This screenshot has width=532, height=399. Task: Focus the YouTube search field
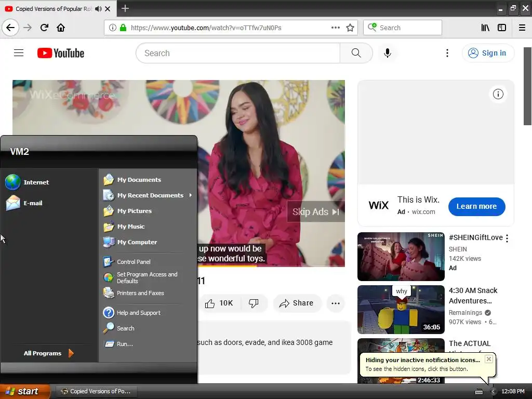238,53
